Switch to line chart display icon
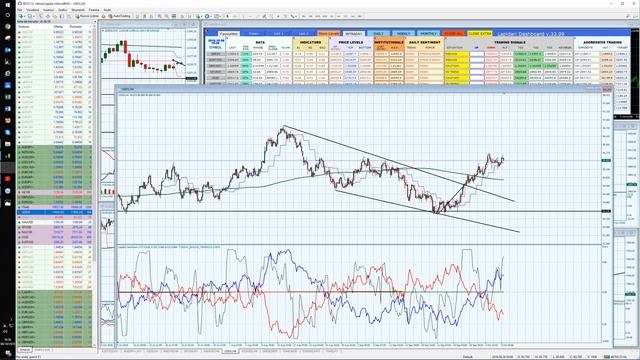The height and width of the screenshot is (360, 640). [151, 16]
